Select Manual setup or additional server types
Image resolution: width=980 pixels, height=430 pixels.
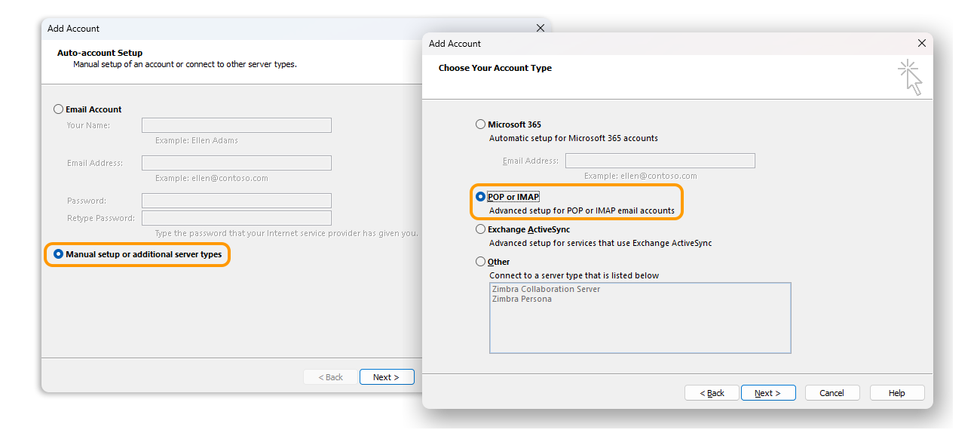pos(59,255)
